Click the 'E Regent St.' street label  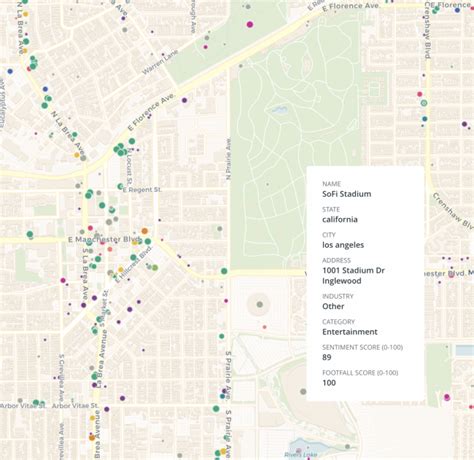click(x=142, y=190)
